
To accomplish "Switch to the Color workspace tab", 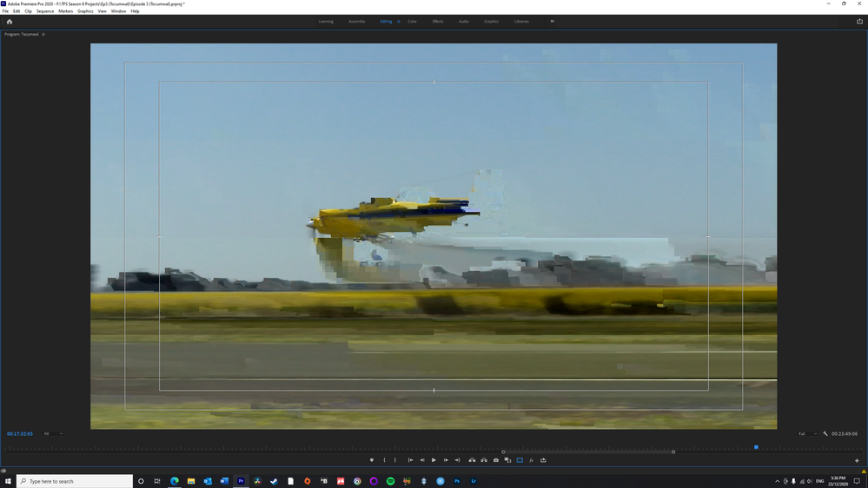I will click(412, 22).
